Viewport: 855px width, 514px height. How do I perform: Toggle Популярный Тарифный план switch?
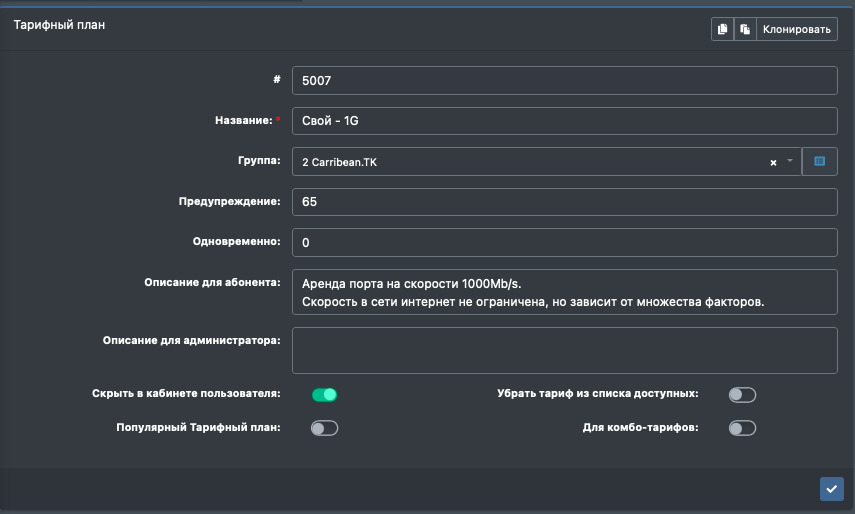tap(324, 428)
